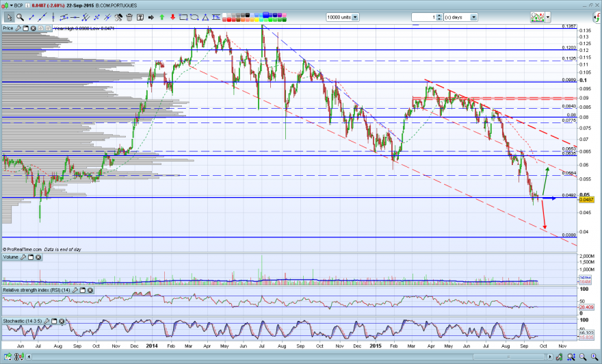The image size is (602, 364).
Task: Select the rectangle shape drawing tool
Action: pos(183,17)
